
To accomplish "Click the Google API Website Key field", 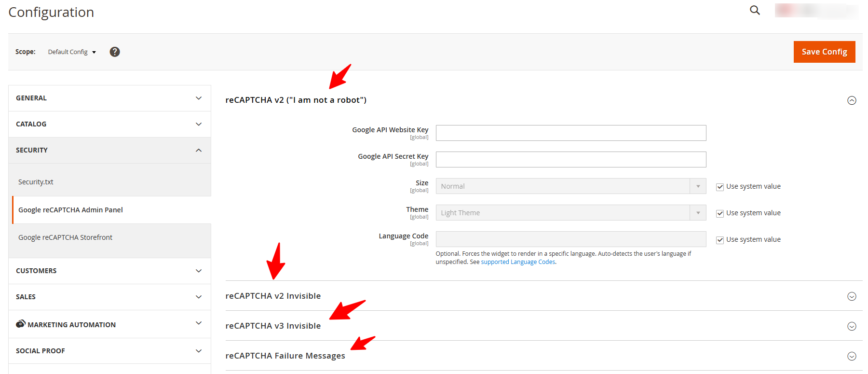I will (570, 133).
